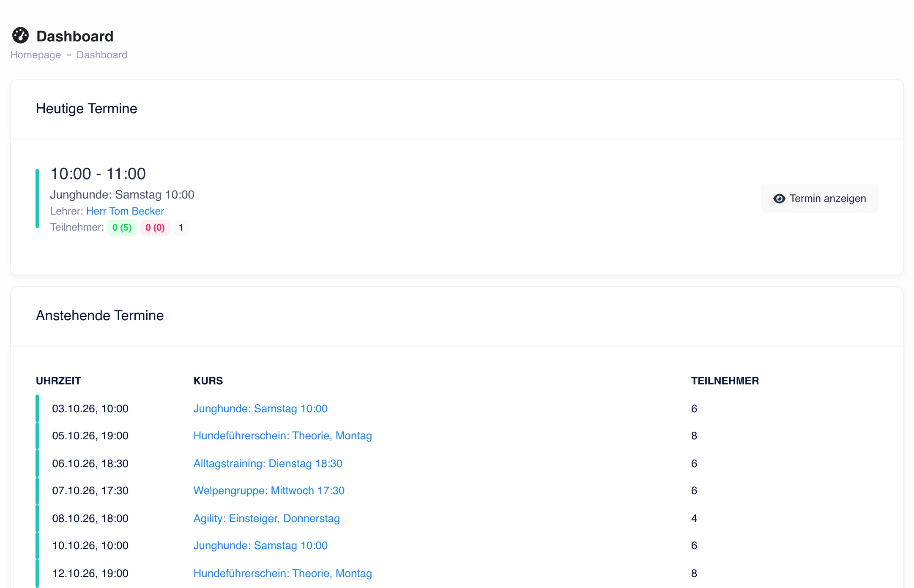Screen dimensions: 914x588
Task: Select the 10.10.26, 10:00 time cell
Action: [90, 545]
